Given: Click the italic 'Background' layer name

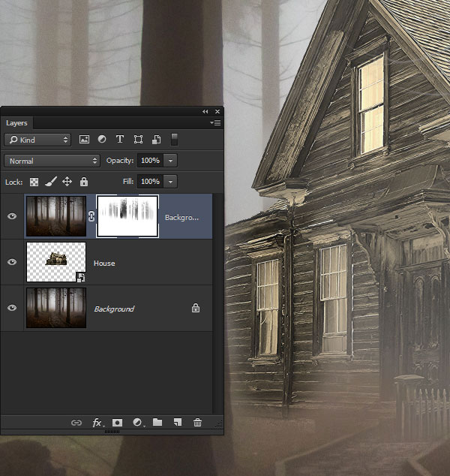Looking at the screenshot, I should (x=114, y=309).
